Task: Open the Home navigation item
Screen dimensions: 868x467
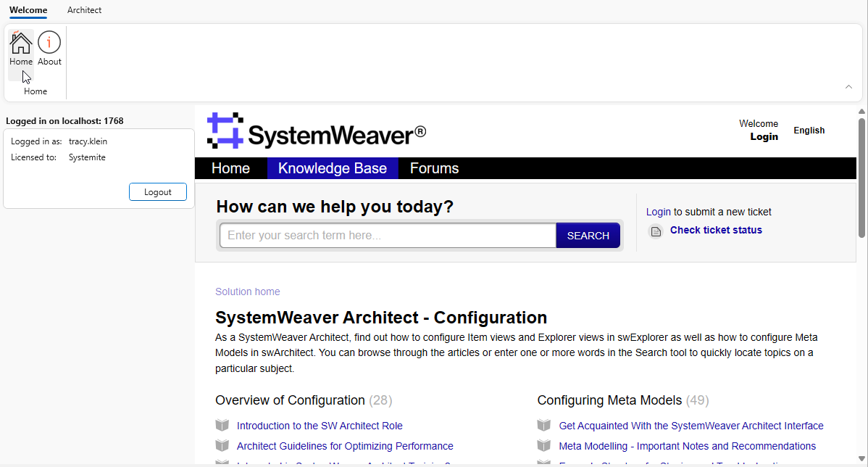Action: pyautogui.click(x=231, y=168)
